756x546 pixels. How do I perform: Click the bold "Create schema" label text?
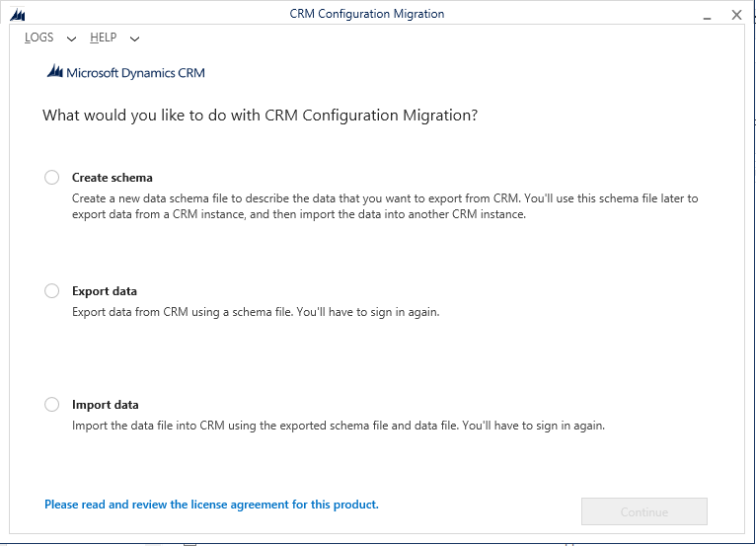113,178
